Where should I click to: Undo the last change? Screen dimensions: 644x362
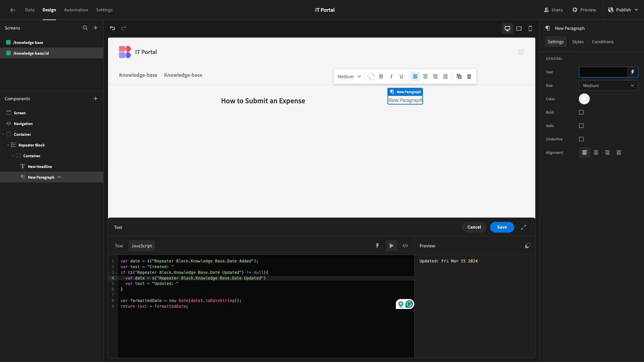tap(112, 28)
